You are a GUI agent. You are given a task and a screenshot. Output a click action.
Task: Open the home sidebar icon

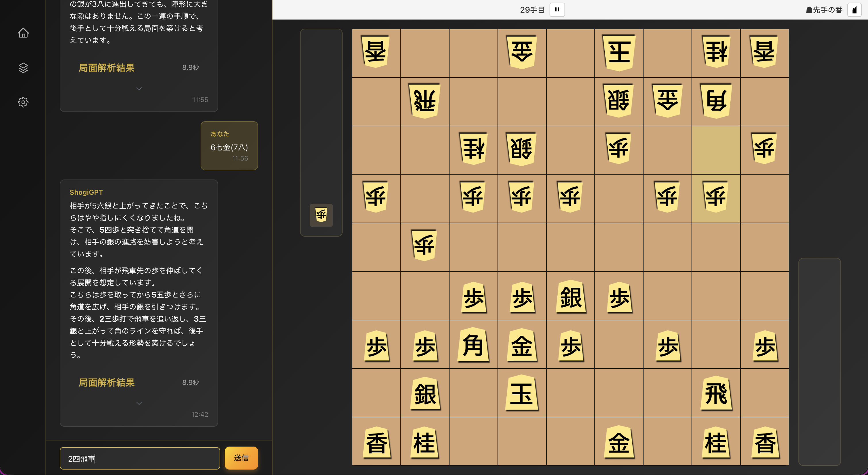tap(23, 33)
